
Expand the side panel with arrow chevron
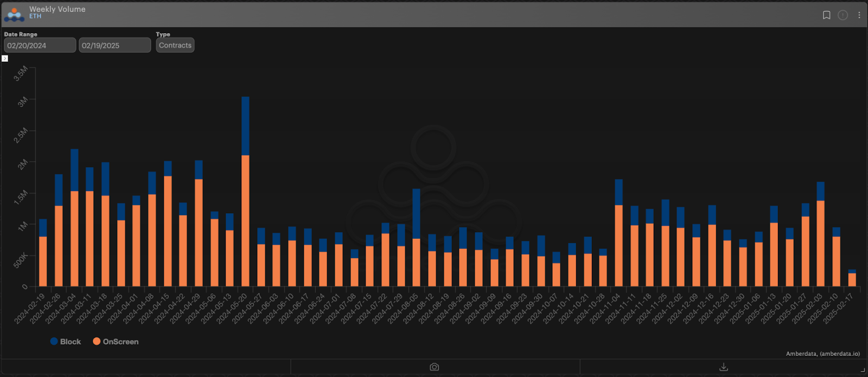[5, 59]
